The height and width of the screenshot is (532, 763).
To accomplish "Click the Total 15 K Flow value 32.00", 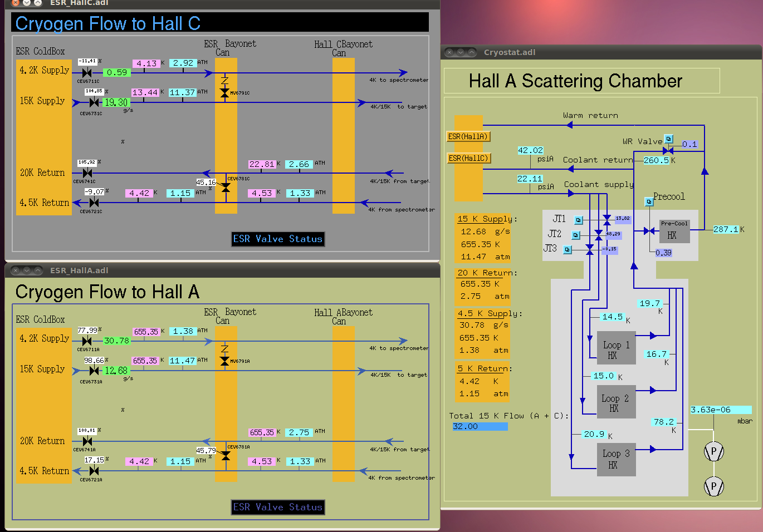I will 480,426.
